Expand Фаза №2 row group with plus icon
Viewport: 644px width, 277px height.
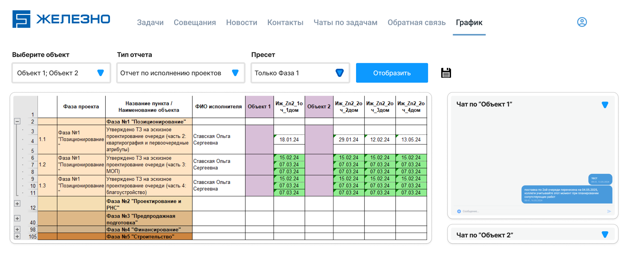pos(18,204)
